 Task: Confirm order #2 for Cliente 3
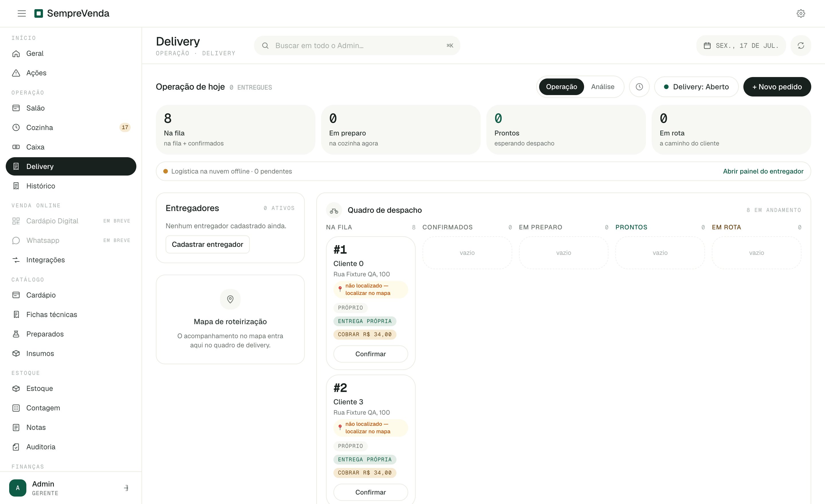click(x=370, y=492)
